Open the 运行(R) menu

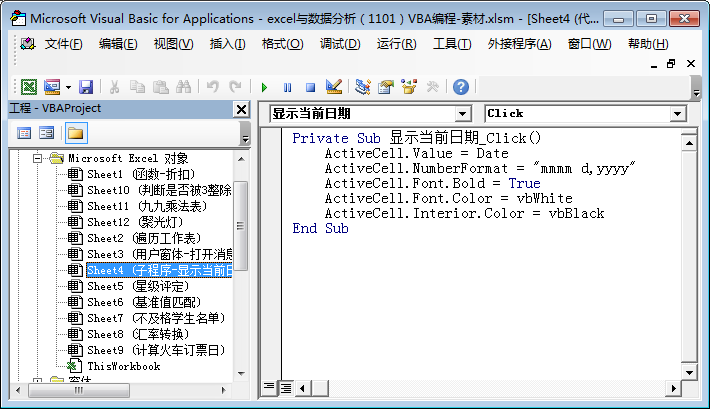396,44
